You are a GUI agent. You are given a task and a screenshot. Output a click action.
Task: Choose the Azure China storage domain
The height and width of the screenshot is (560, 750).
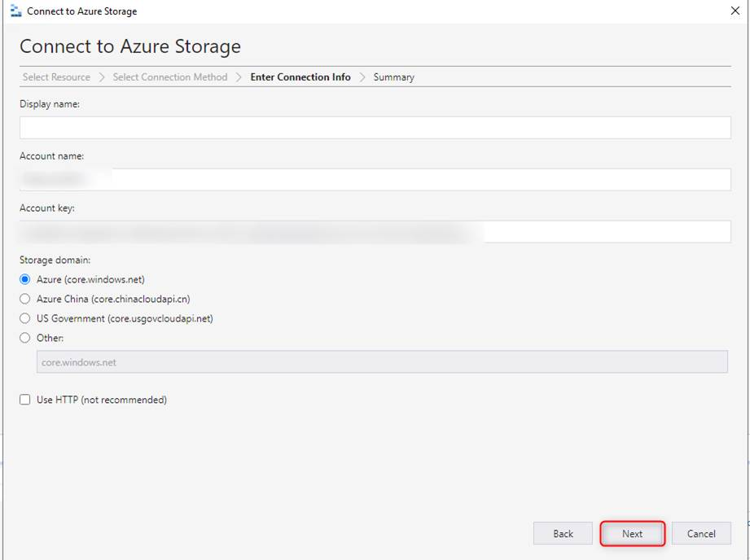pos(25,299)
